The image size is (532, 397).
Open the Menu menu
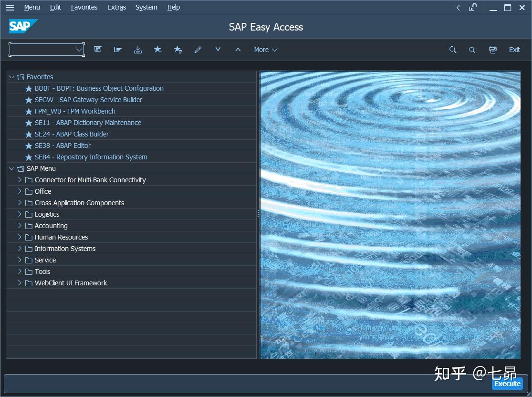tap(32, 7)
